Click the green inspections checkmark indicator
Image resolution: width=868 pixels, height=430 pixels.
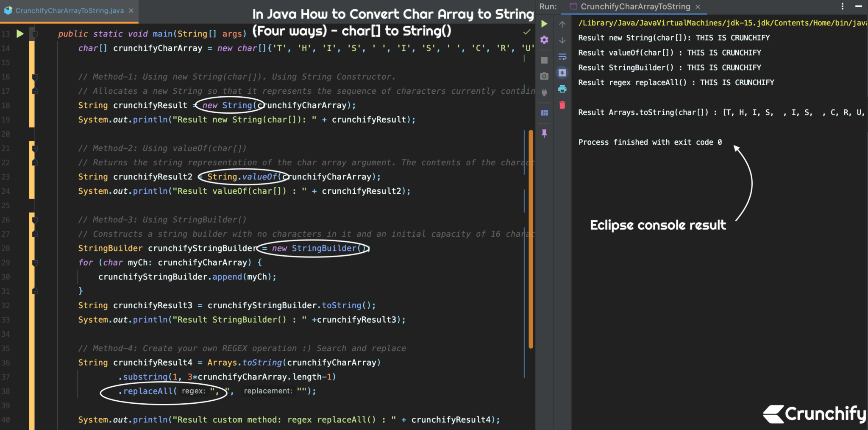527,31
